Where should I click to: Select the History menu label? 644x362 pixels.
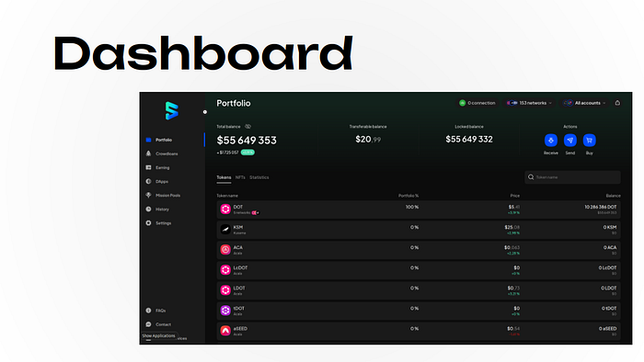(x=162, y=209)
